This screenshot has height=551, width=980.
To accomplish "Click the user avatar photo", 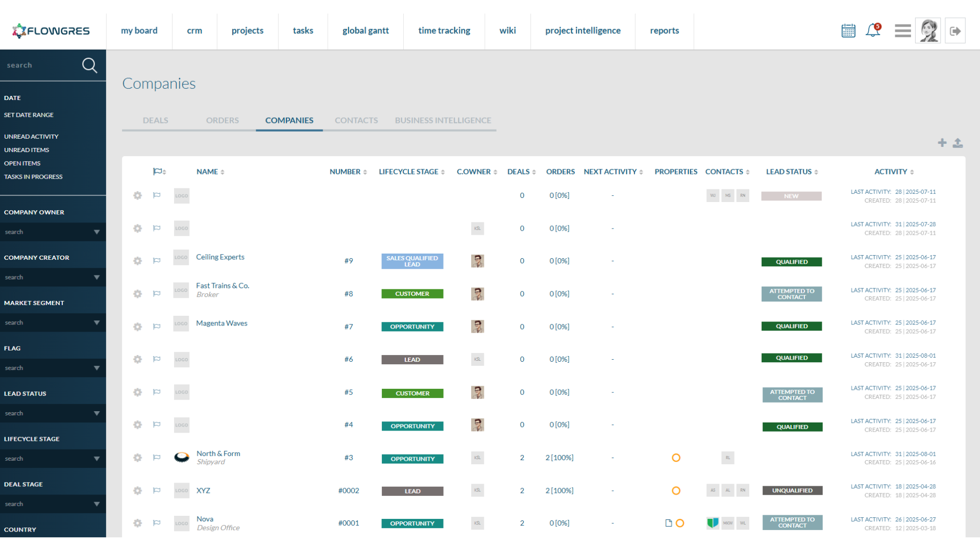I will [928, 31].
